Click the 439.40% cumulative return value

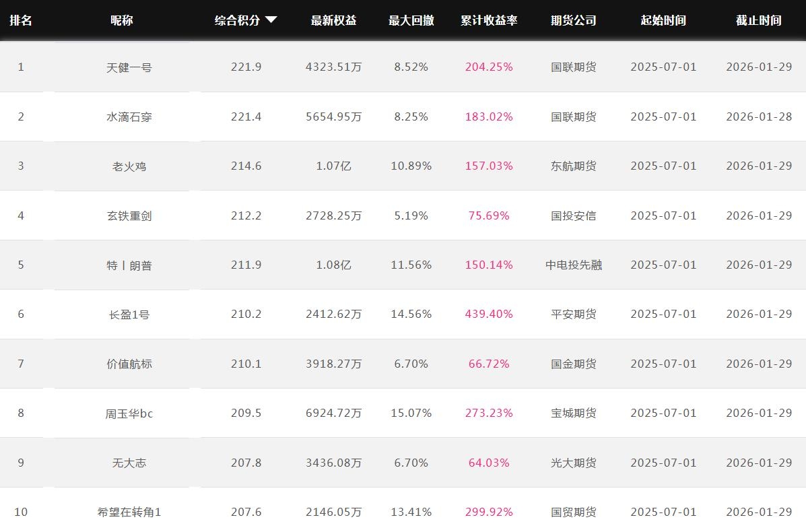point(489,314)
